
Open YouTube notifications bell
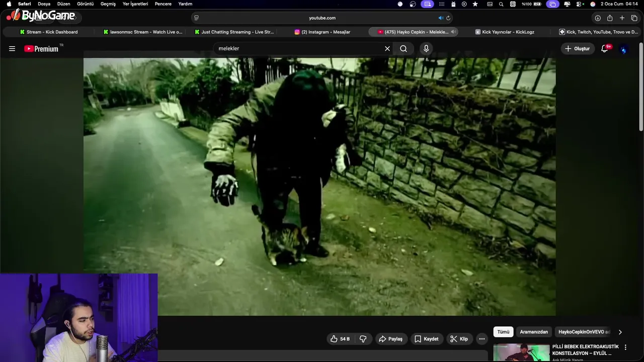[x=605, y=49]
